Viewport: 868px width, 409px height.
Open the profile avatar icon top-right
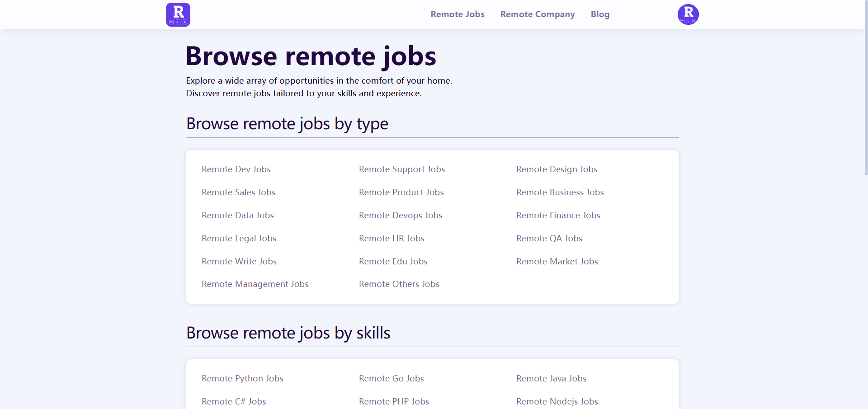pos(688,14)
